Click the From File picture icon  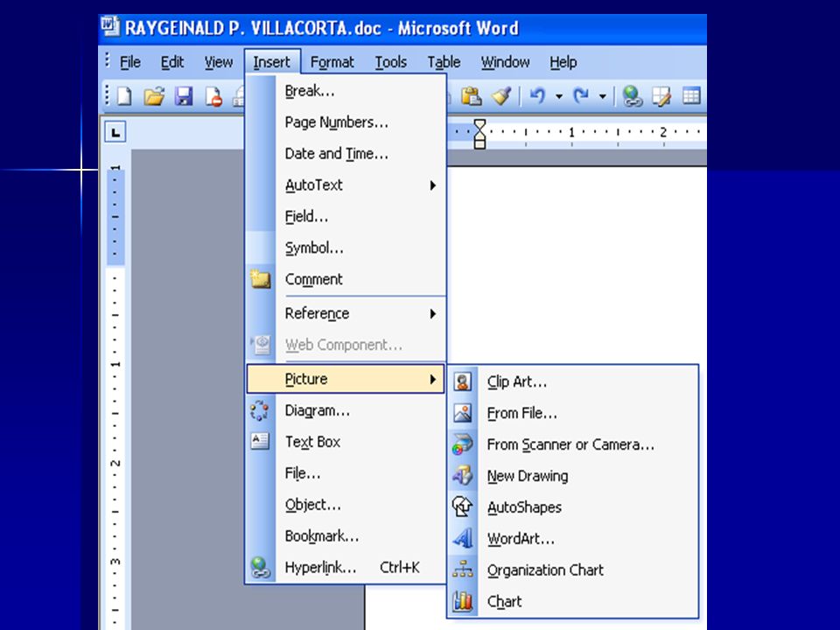pos(462,413)
